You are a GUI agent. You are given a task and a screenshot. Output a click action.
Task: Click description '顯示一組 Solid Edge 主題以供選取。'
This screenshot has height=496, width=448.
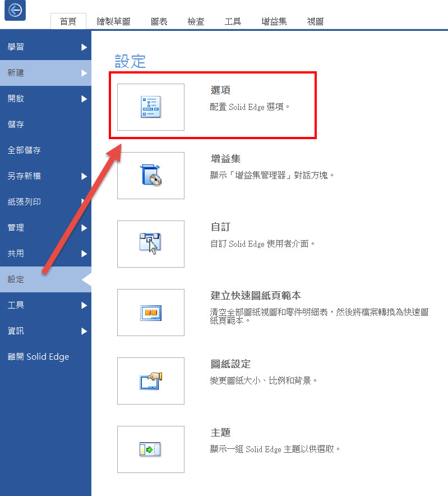tap(275, 449)
